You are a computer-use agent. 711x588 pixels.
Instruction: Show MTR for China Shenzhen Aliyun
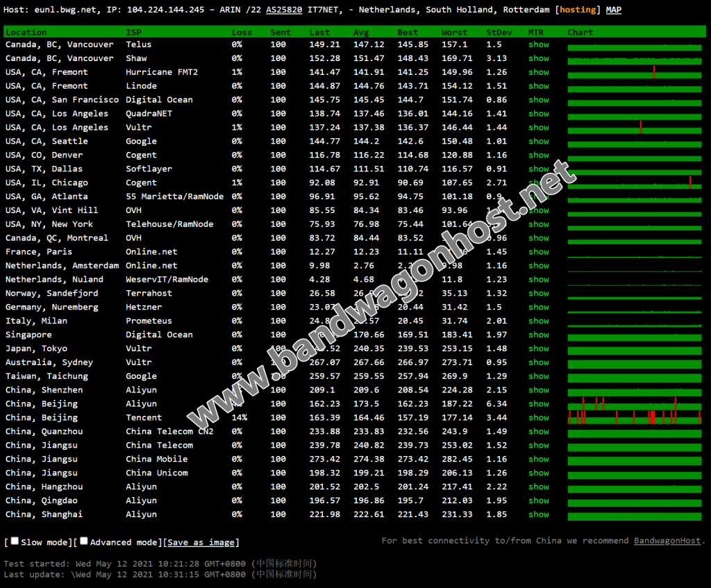coord(539,390)
